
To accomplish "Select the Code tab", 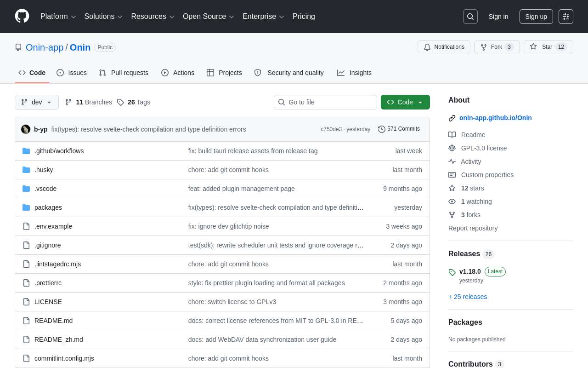I will click(32, 73).
